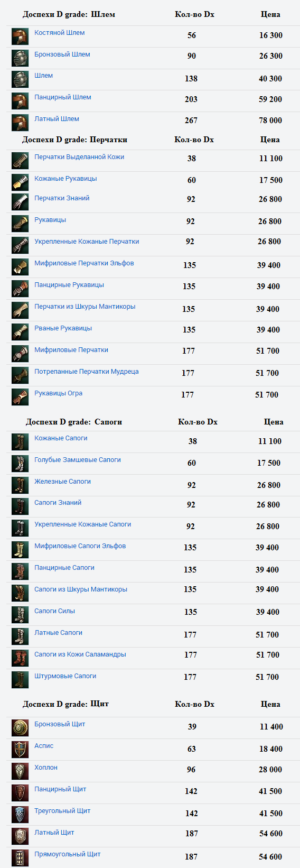Click the Перчатки Знаний icon
The image size is (300, 868).
pos(20,202)
